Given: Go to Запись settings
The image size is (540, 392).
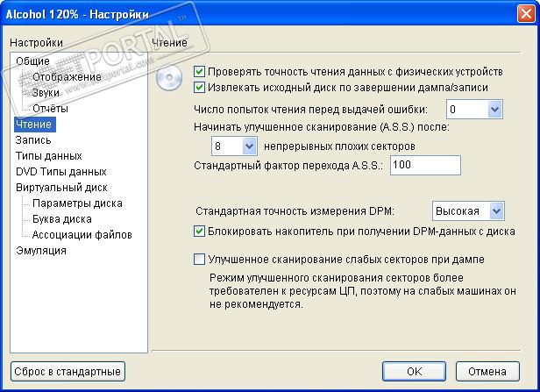Looking at the screenshot, I should click(x=33, y=140).
